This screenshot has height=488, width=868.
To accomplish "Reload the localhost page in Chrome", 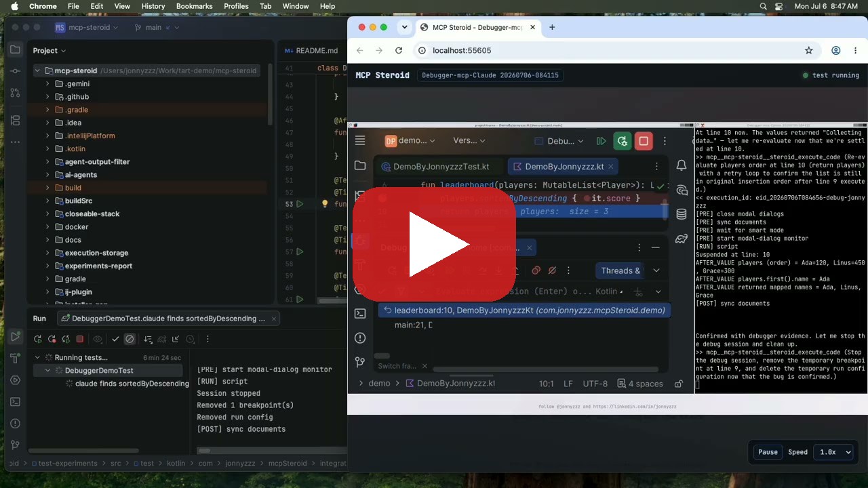I will pyautogui.click(x=399, y=50).
